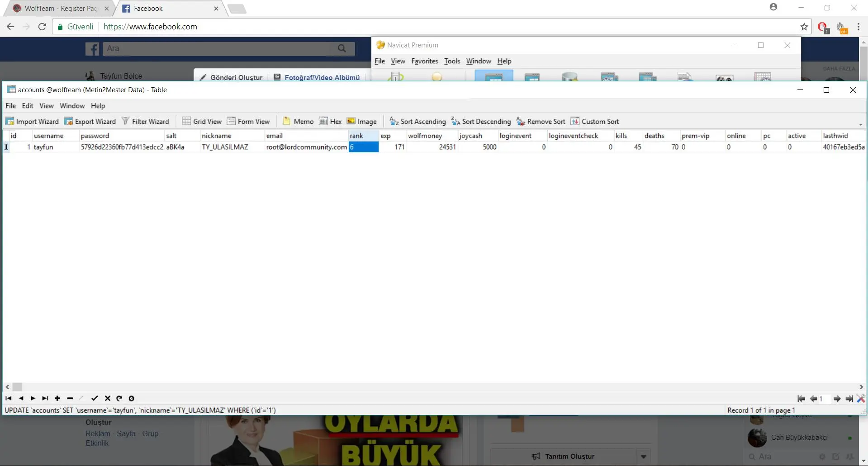Add a new record with plus button
The width and height of the screenshot is (868, 466).
coord(57,398)
